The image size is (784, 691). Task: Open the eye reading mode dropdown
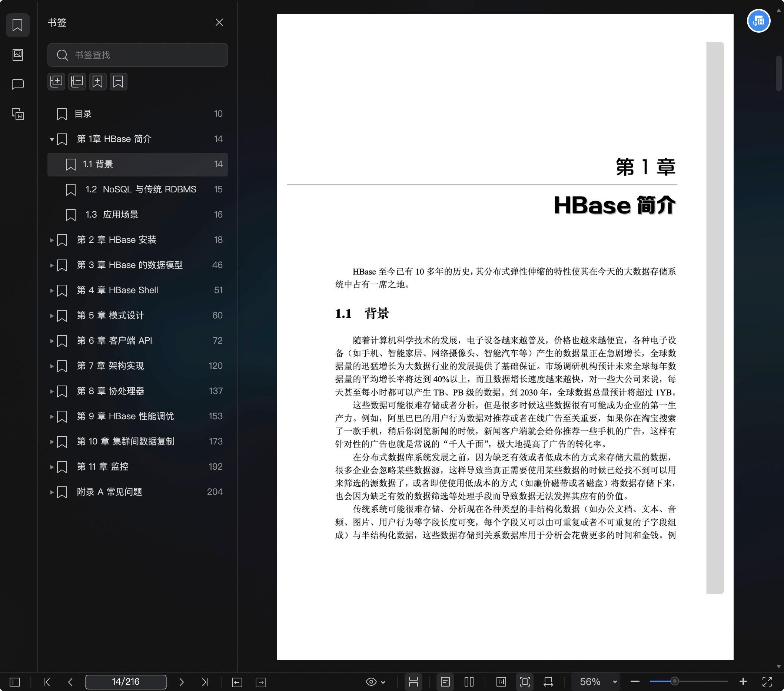click(375, 682)
